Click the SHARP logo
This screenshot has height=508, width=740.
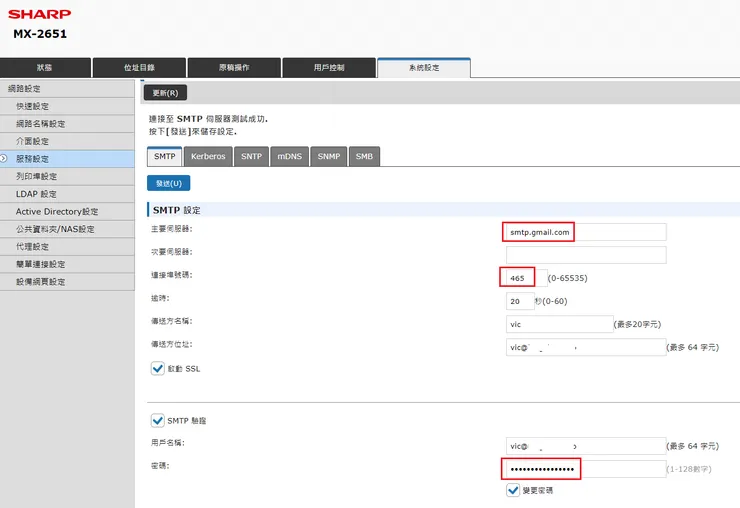click(x=40, y=14)
